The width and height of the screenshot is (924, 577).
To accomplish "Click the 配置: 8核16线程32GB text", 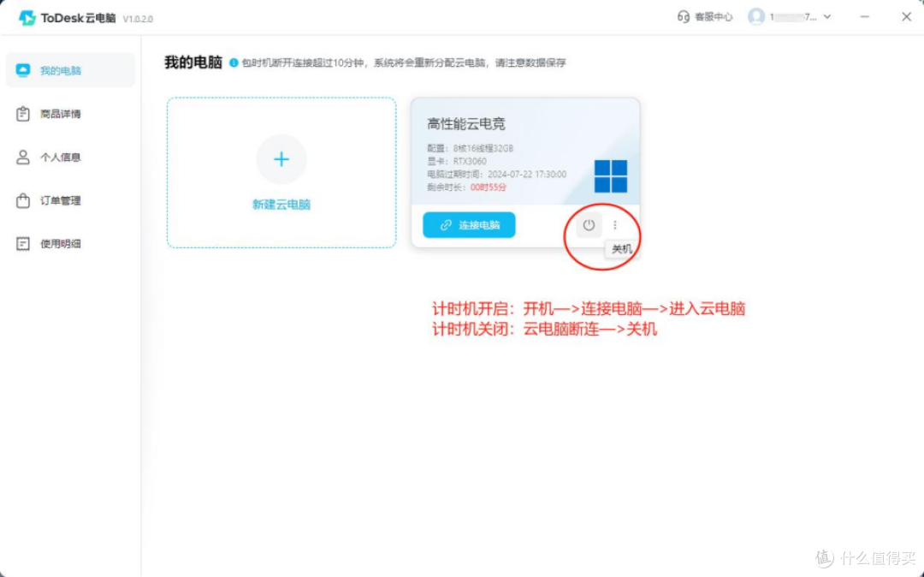I will click(471, 148).
